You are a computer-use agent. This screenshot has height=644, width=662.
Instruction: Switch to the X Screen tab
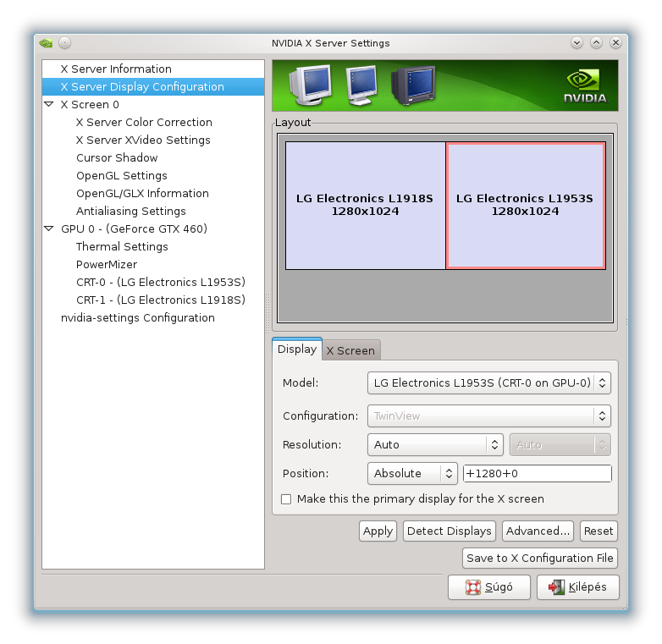[x=350, y=350]
